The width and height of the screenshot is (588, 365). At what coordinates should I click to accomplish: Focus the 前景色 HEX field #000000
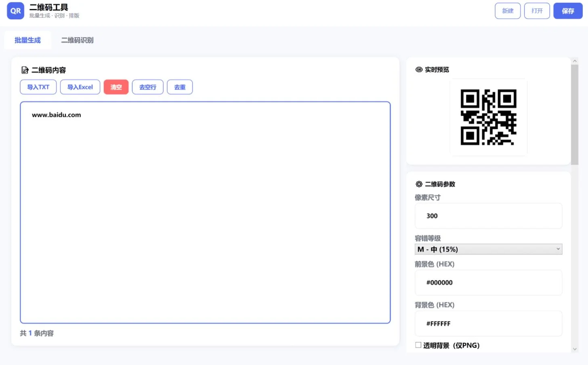point(488,283)
